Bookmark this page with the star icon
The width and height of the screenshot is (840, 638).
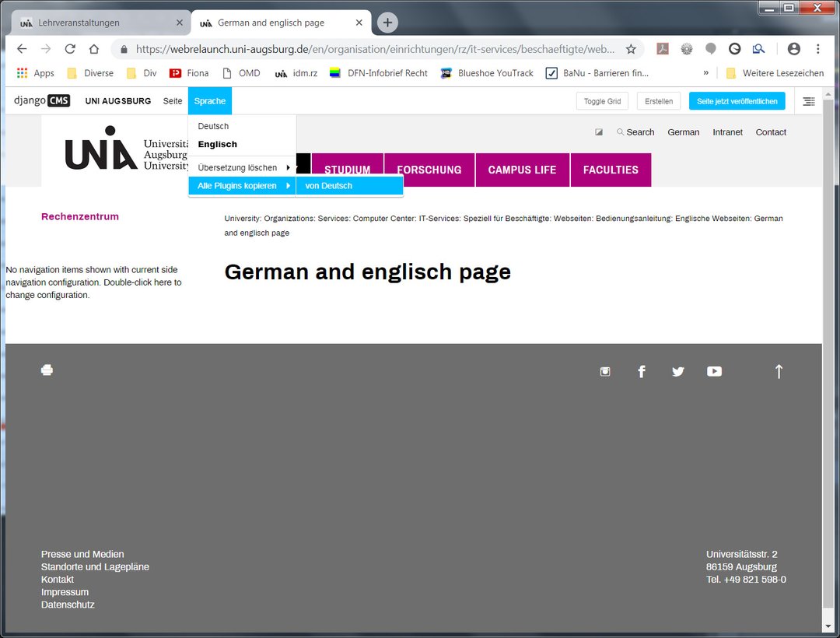tap(631, 49)
